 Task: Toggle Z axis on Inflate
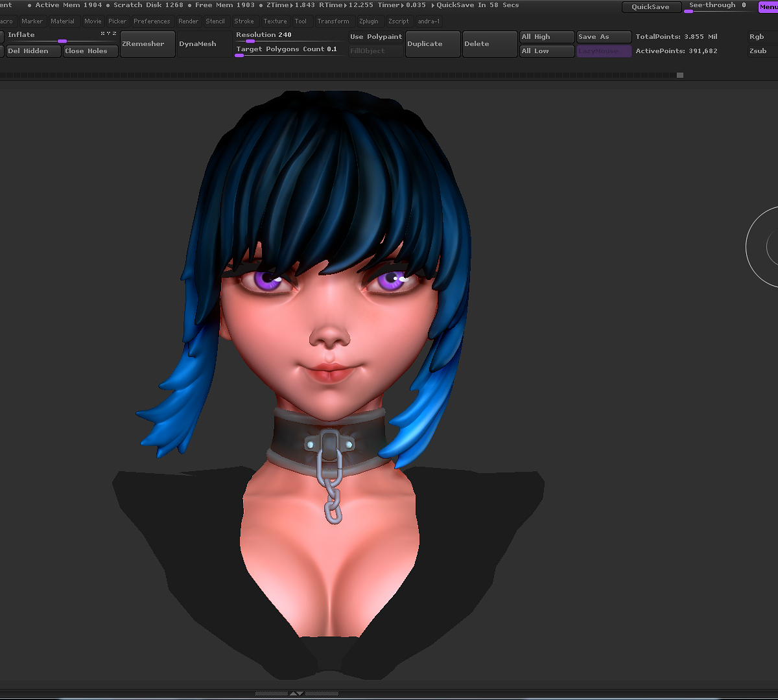(115, 34)
